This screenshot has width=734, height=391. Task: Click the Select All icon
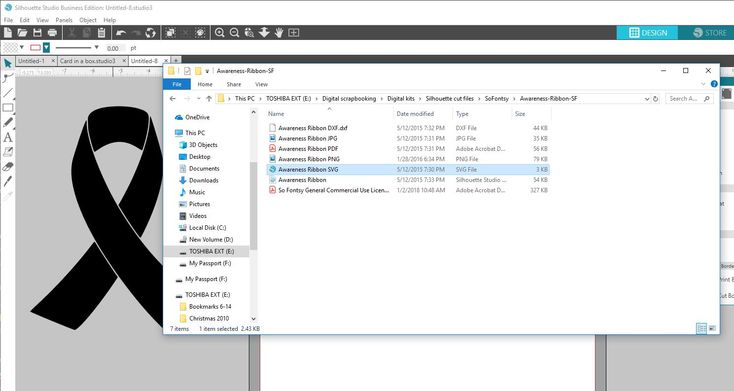point(170,32)
